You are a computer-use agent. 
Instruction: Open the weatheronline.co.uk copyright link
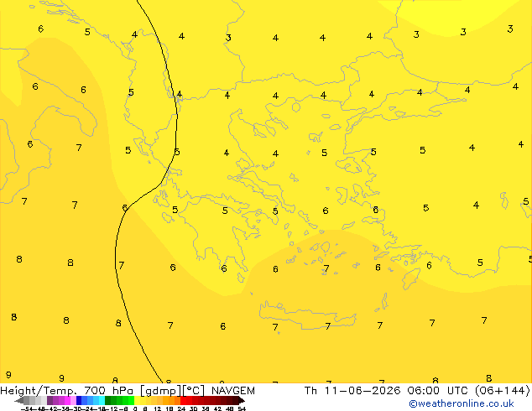click(462, 403)
